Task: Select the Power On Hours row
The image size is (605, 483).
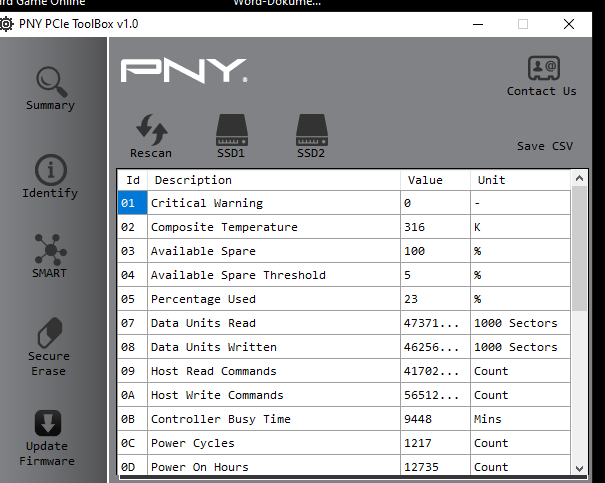Action: tap(344, 465)
